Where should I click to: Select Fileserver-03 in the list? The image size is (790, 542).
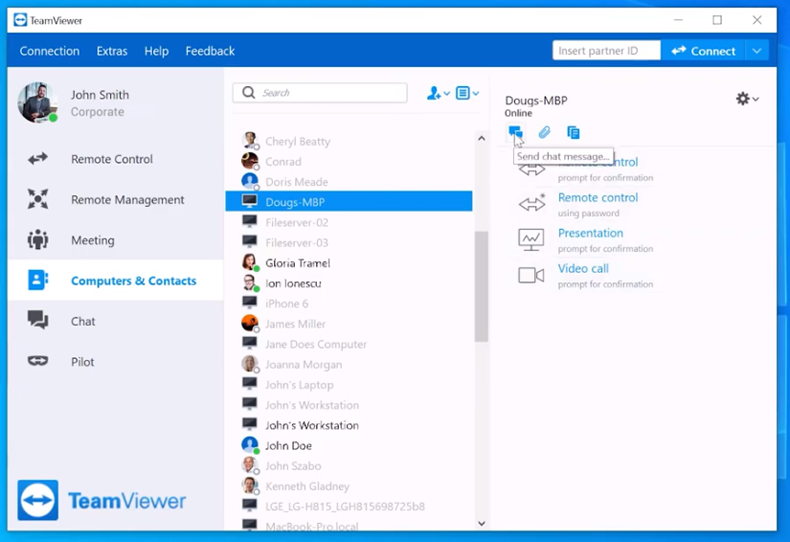[349, 243]
